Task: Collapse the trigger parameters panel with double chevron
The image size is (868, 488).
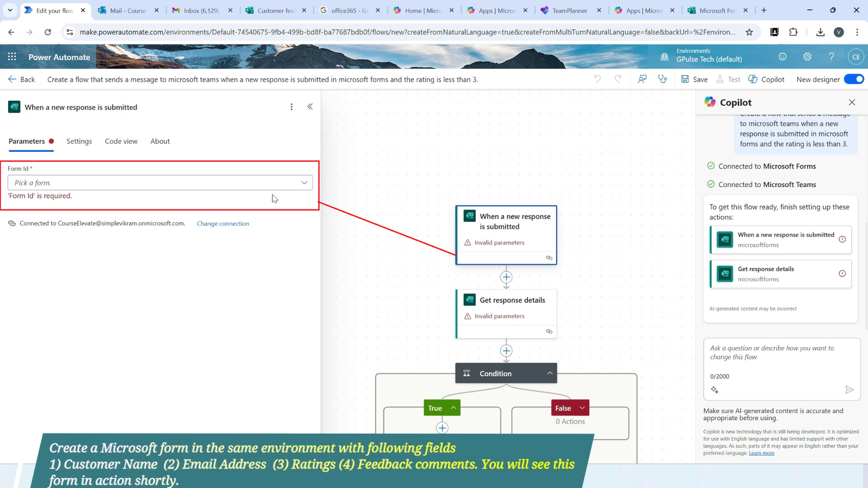Action: [x=310, y=106]
